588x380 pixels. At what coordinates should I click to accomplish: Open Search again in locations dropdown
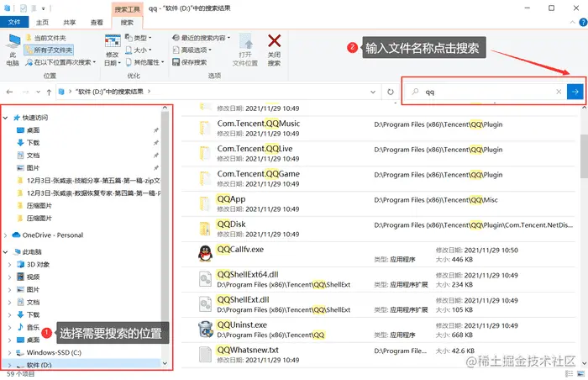[x=60, y=62]
